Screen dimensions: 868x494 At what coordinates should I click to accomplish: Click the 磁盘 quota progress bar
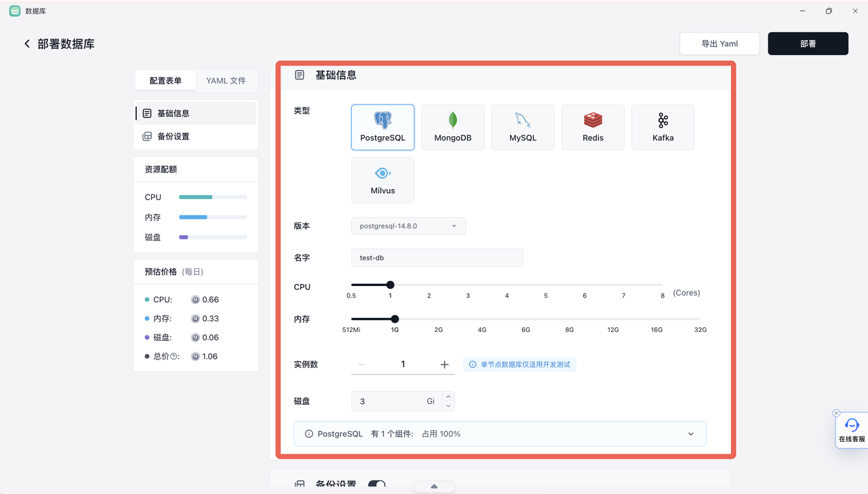click(213, 237)
